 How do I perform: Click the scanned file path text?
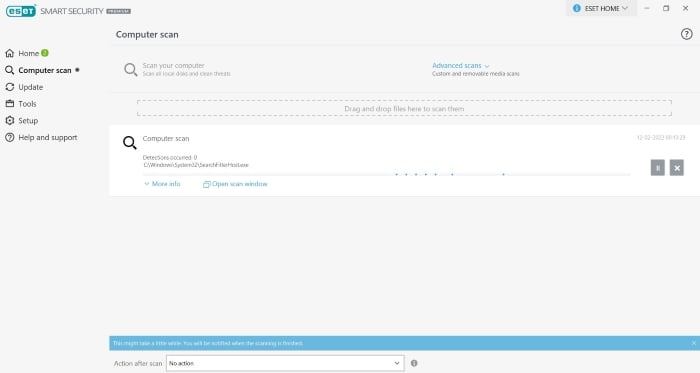(196, 165)
